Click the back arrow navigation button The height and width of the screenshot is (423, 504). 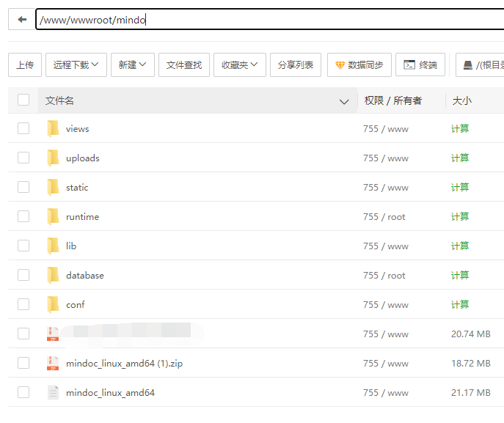tap(22, 20)
